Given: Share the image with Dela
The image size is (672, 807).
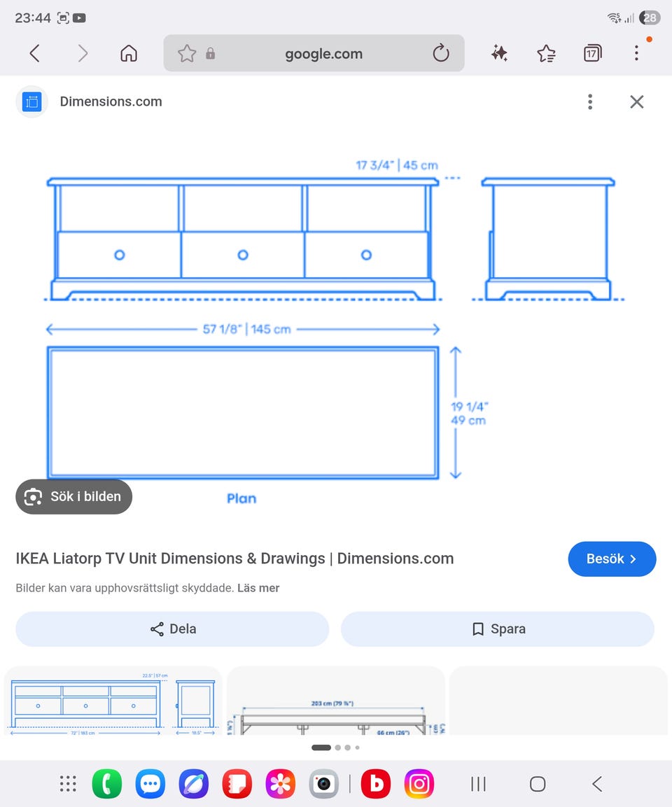Looking at the screenshot, I should (172, 629).
